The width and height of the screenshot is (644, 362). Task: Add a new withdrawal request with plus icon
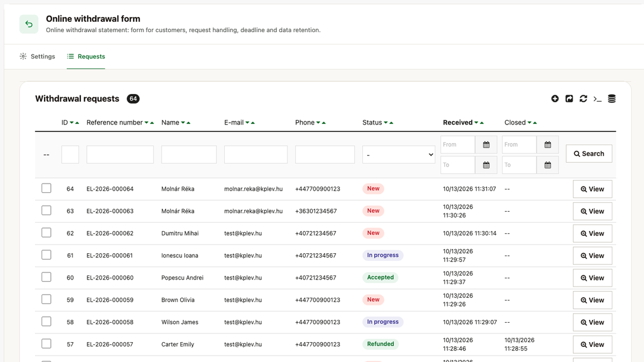pyautogui.click(x=555, y=98)
